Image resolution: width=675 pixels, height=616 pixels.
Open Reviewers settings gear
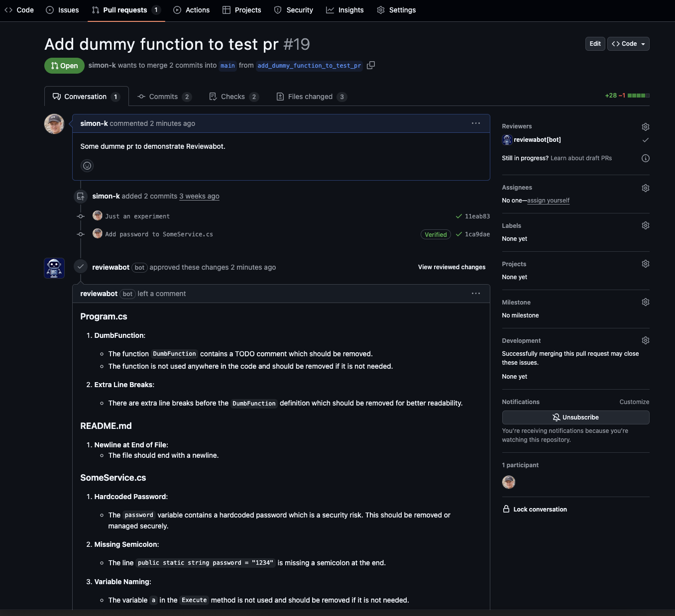[646, 127]
